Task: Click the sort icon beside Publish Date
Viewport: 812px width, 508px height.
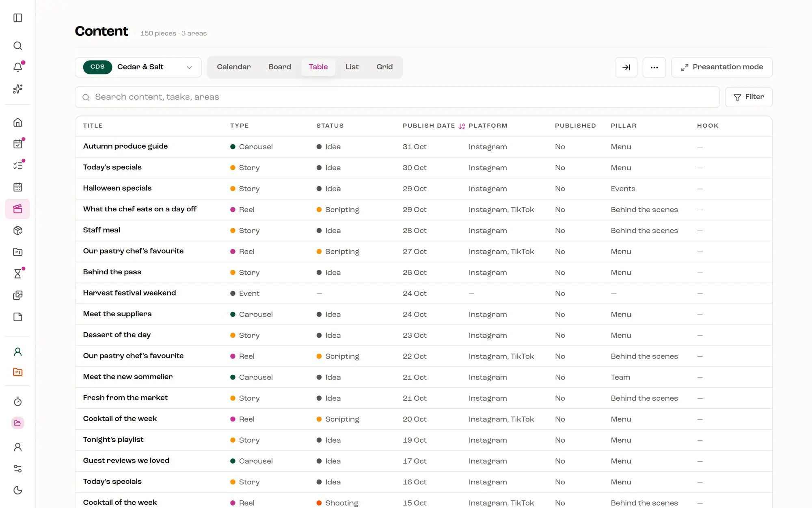Action: point(462,126)
